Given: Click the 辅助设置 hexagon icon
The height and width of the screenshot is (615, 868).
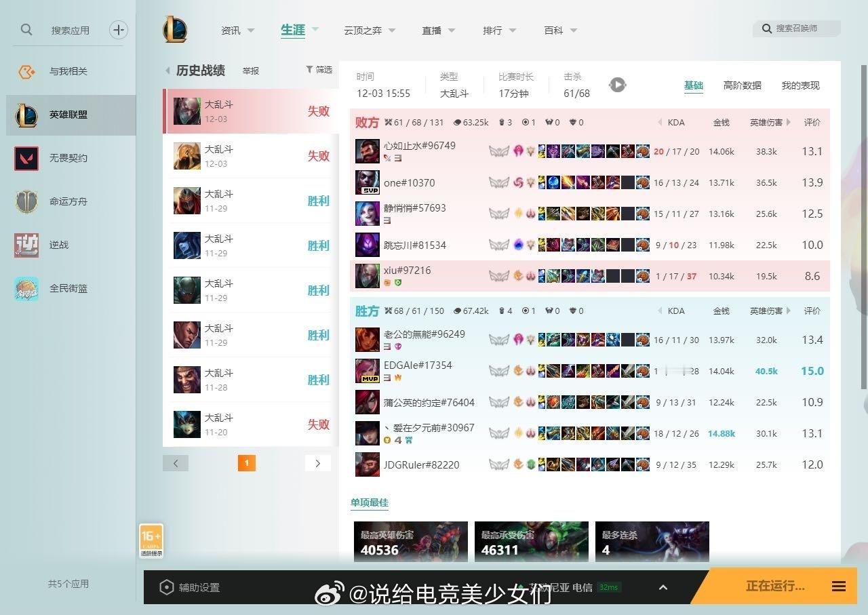Looking at the screenshot, I should [167, 587].
